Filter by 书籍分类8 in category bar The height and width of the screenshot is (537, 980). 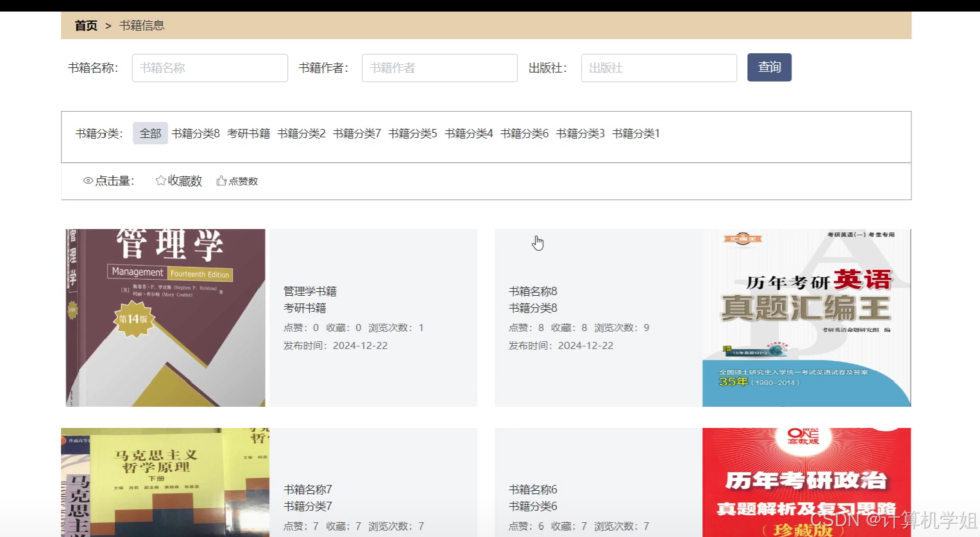pos(196,133)
